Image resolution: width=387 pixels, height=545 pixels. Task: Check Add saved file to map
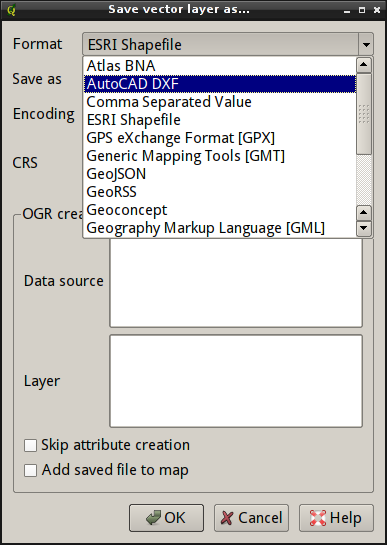[30, 470]
